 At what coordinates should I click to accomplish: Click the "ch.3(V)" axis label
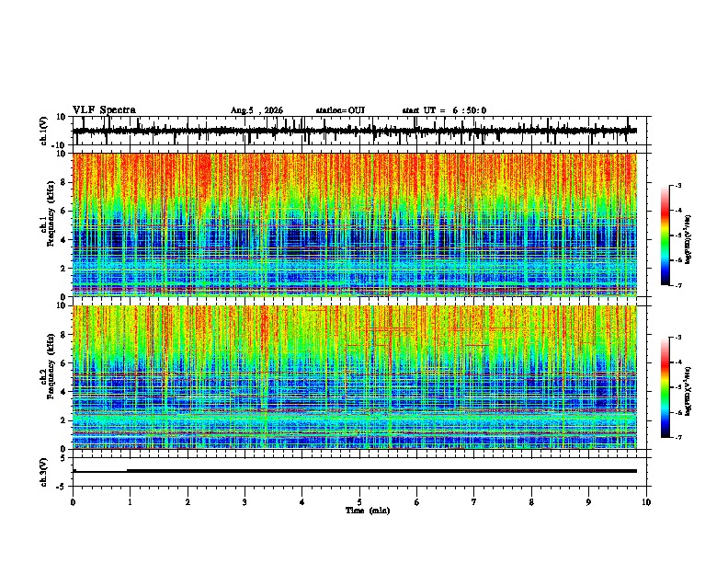click(44, 472)
